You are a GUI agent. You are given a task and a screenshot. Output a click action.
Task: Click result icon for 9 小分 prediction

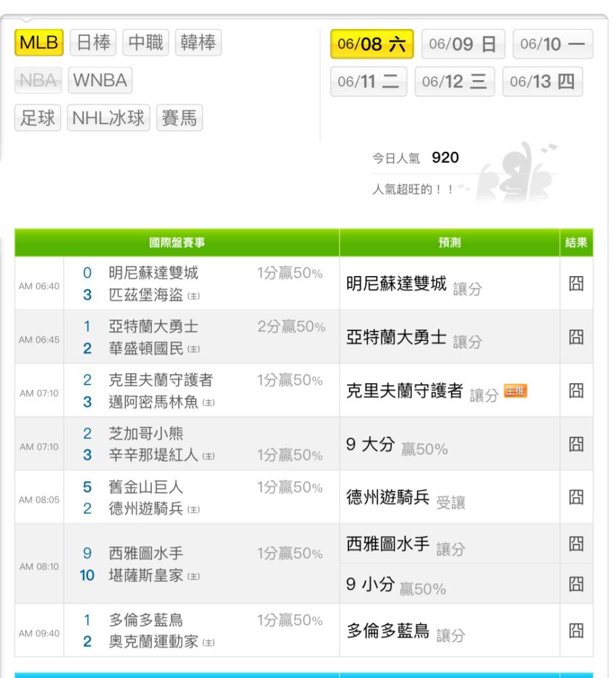tap(576, 584)
